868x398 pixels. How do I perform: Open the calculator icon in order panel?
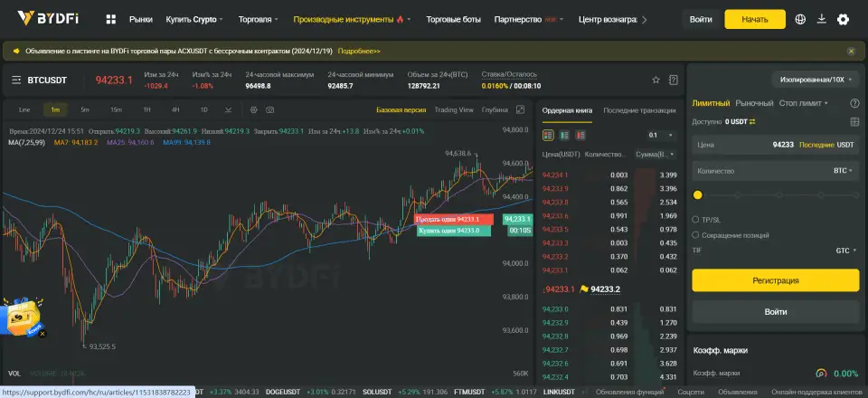[854, 122]
